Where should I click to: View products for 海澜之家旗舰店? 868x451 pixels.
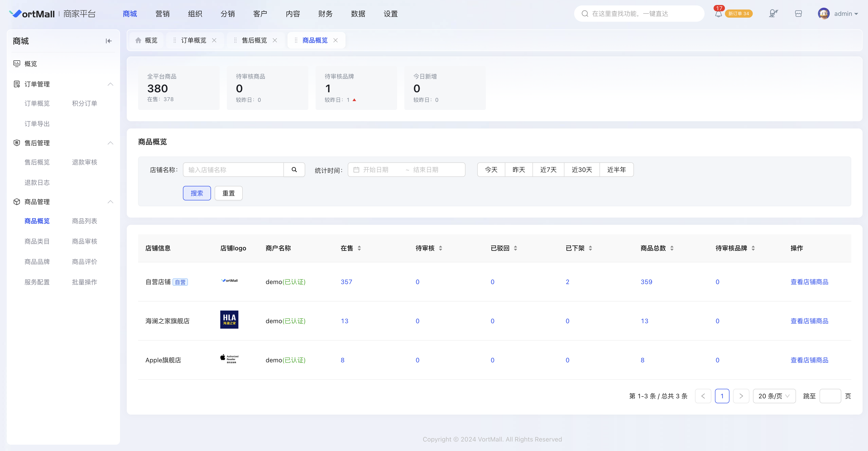coord(809,321)
